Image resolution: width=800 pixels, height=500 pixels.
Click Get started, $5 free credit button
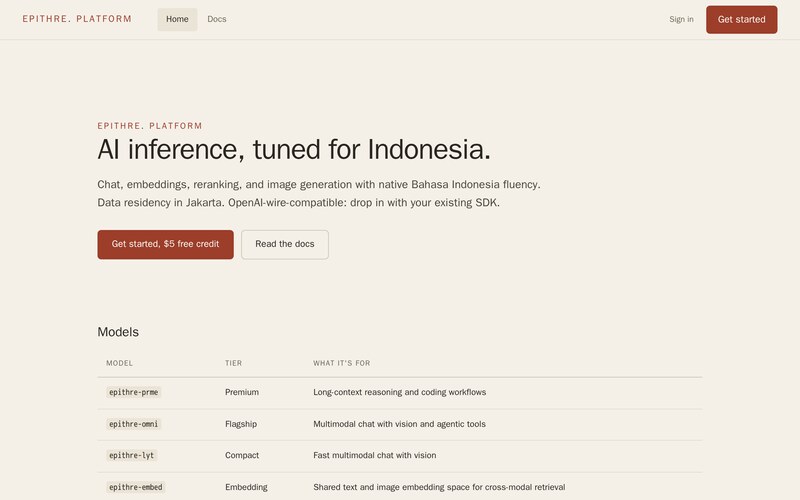click(165, 244)
